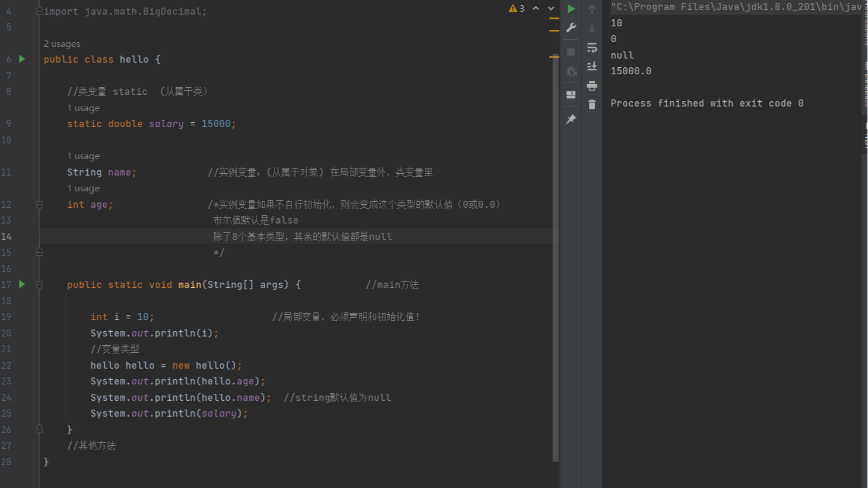This screenshot has height=488, width=868.
Task: Click the second yellow warning stripe mark
Action: pos(554,30)
